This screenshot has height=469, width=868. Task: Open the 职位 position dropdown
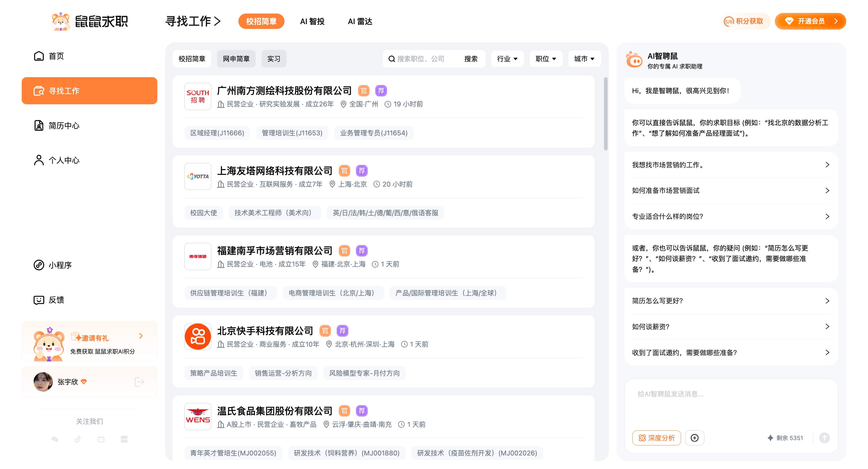546,58
